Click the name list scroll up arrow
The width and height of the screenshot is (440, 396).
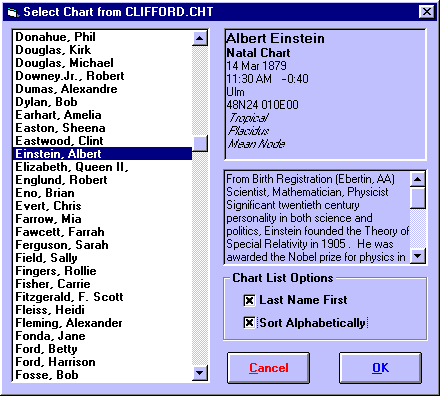[x=200, y=38]
